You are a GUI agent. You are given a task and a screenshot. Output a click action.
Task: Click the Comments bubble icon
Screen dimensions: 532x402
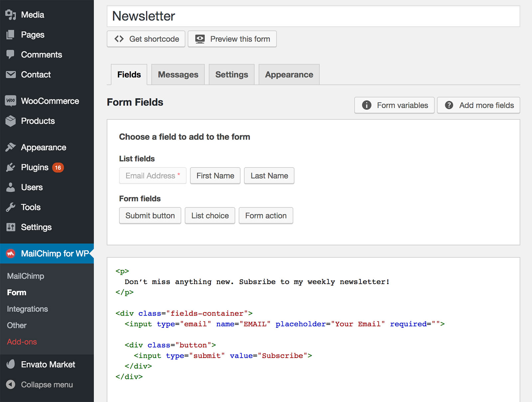point(10,54)
